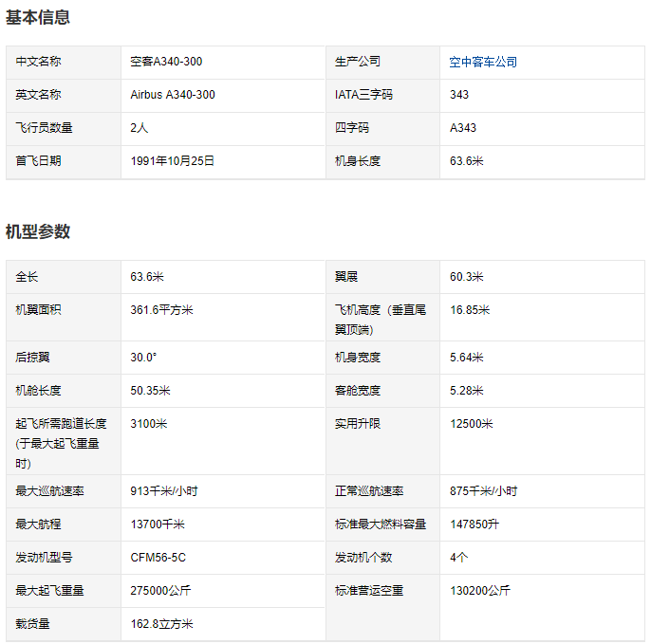The width and height of the screenshot is (651, 644).
Task: Click the wingspan value 60.3米
Action: (x=467, y=277)
